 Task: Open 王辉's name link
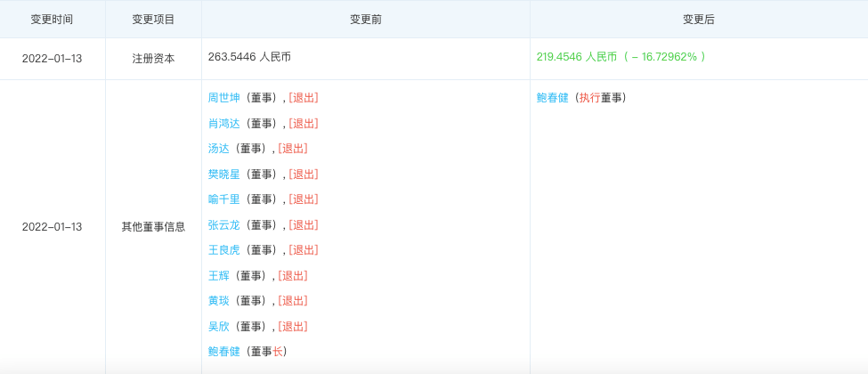[218, 276]
